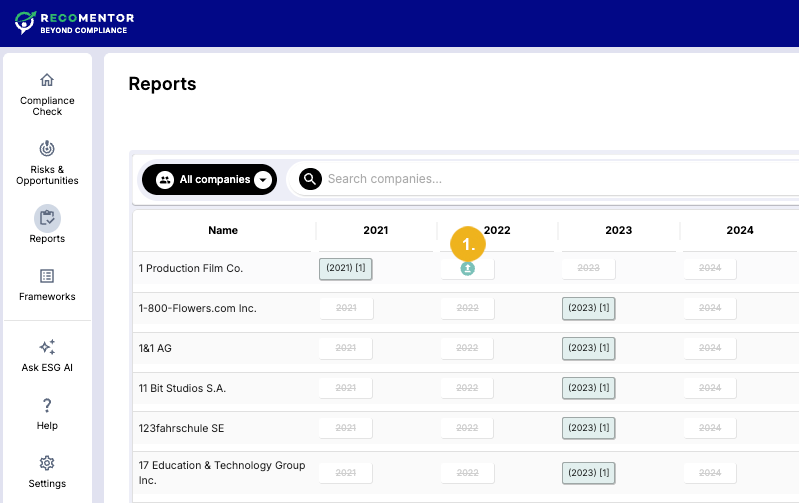The height and width of the screenshot is (503, 799).
Task: Click the empty 2022 cell for 123fahrschule SE
Action: click(x=467, y=428)
